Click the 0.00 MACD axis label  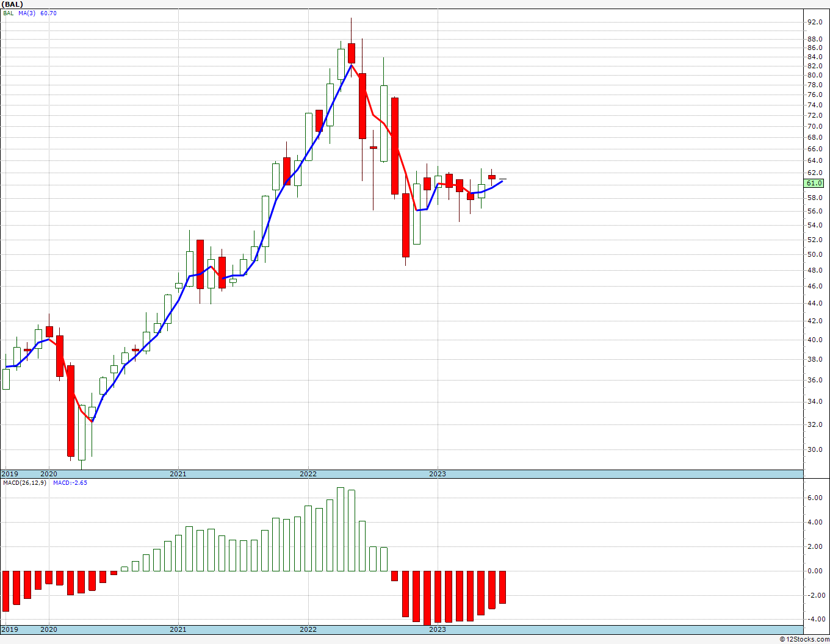(815, 571)
